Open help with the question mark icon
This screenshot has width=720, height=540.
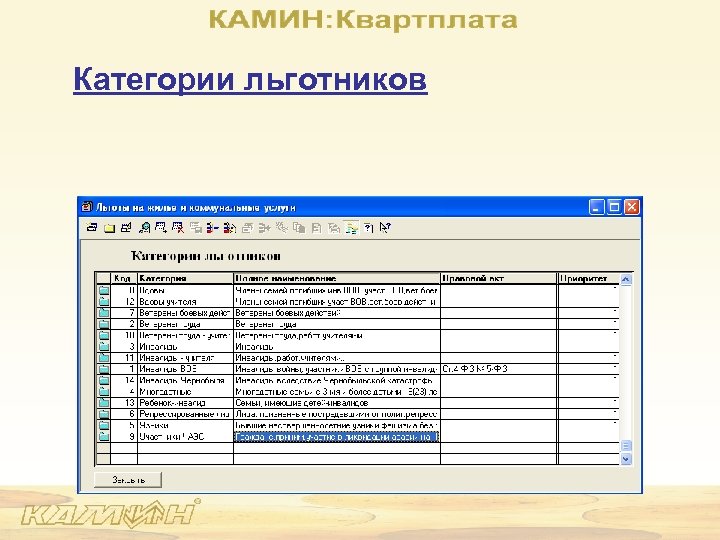click(369, 228)
